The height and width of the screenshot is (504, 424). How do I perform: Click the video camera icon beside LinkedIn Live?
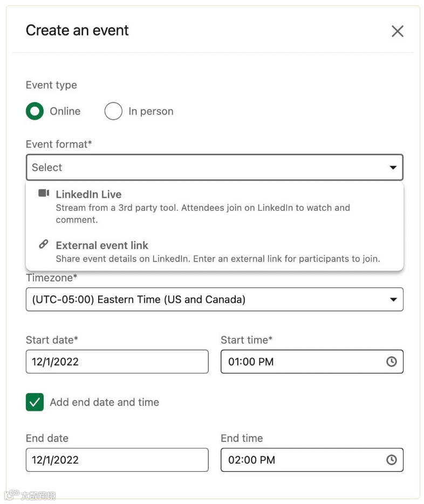pyautogui.click(x=44, y=194)
